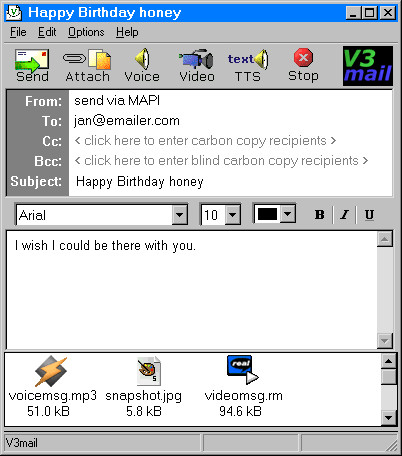Click the 'From:' label

43,101
